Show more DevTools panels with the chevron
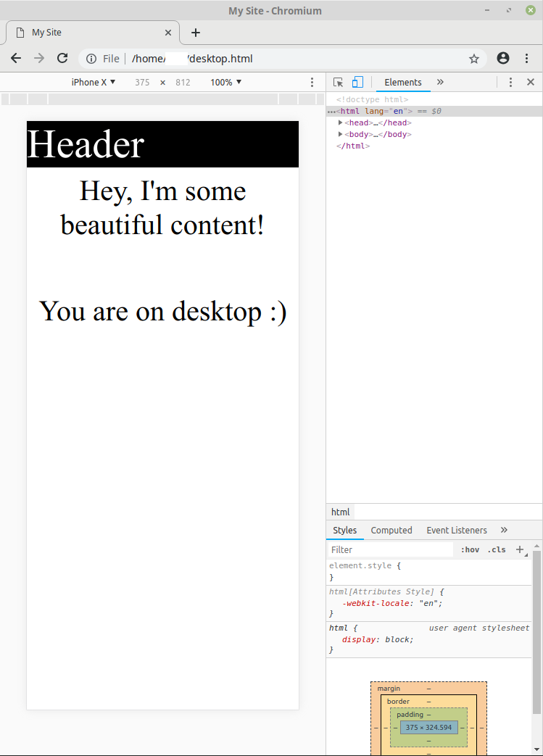Image resolution: width=543 pixels, height=756 pixels. pos(440,83)
